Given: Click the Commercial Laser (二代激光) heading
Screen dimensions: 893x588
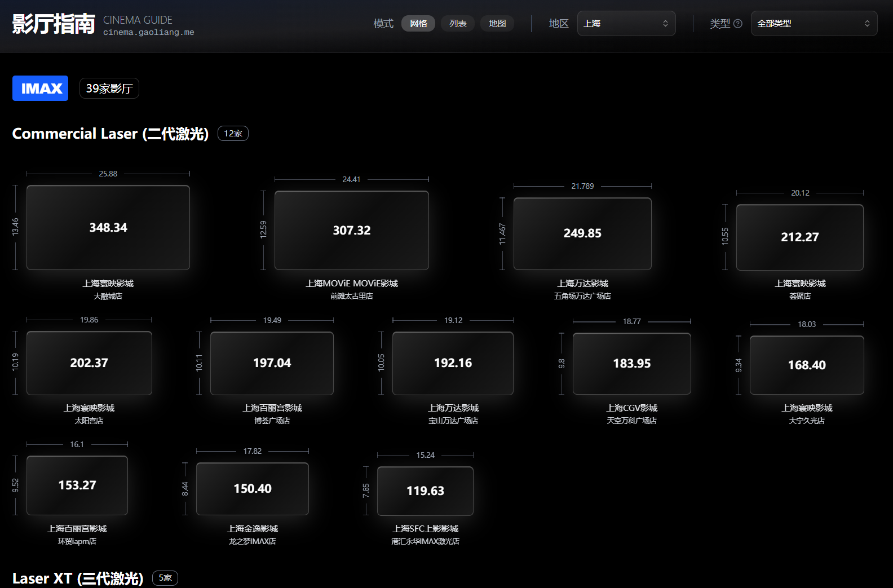Looking at the screenshot, I should click(110, 134).
